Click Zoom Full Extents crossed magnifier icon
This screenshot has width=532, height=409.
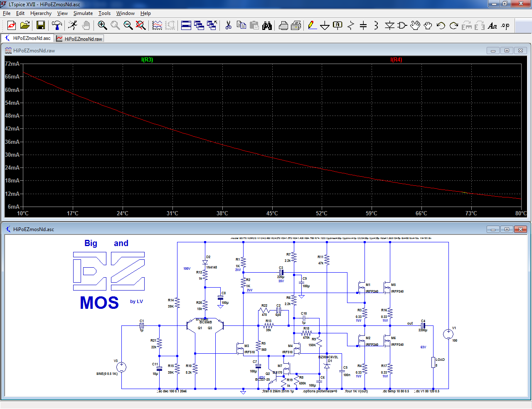141,25
